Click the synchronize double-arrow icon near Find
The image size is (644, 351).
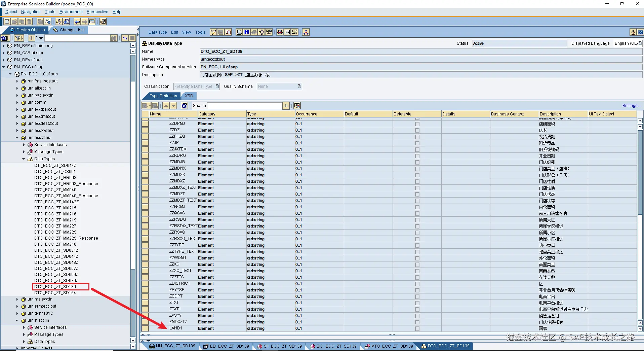click(x=125, y=38)
